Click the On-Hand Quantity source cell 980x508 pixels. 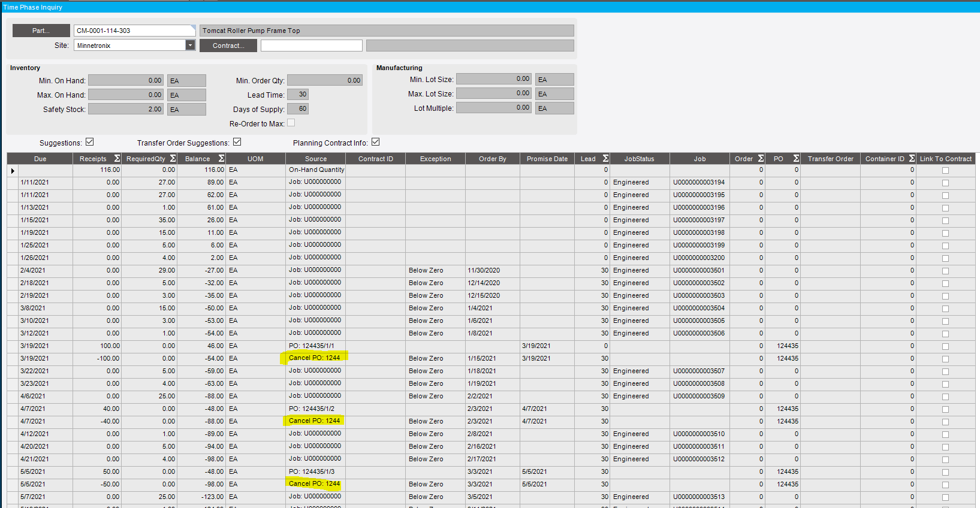tap(316, 170)
